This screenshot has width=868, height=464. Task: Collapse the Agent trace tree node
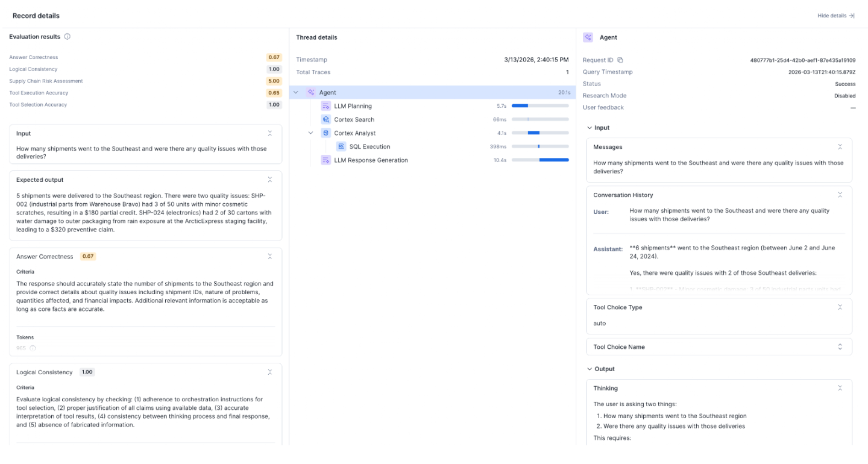point(295,93)
